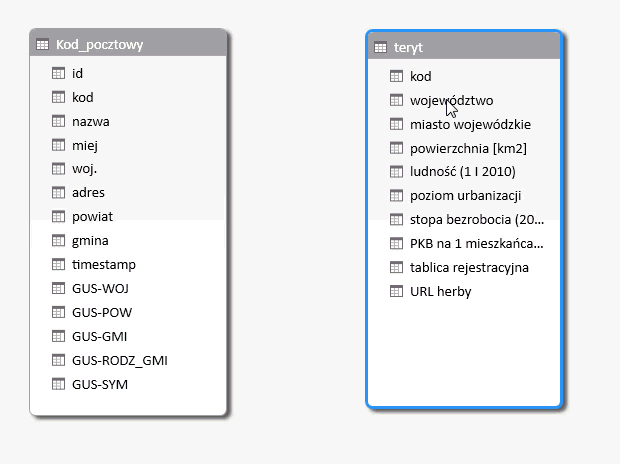Select the PKB na 1 mieszkańca field
The width and height of the screenshot is (620, 464).
pyautogui.click(x=477, y=243)
